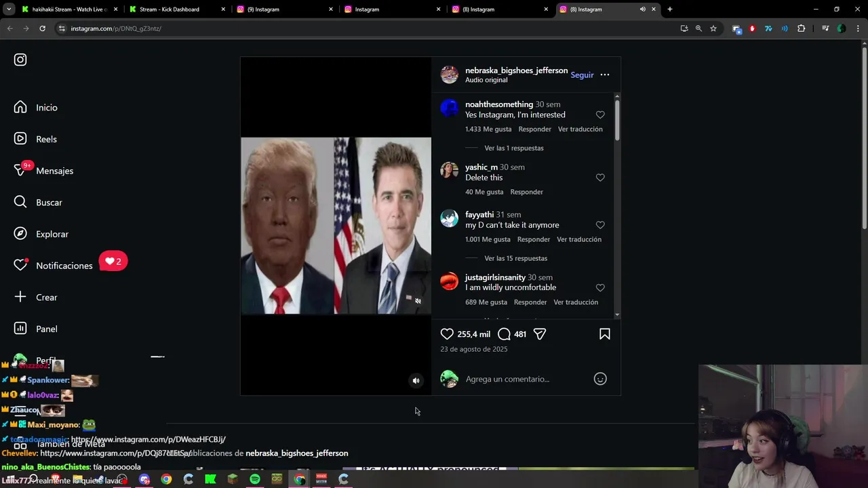Image resolution: width=868 pixels, height=488 pixels.
Task: Click the post video to pause
Action: (x=336, y=226)
